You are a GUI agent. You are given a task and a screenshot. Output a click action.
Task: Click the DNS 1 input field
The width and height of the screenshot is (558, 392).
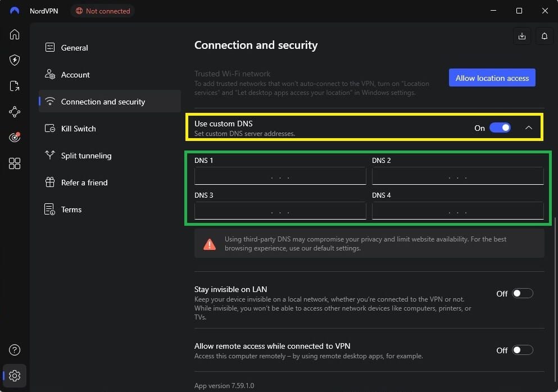click(280, 176)
